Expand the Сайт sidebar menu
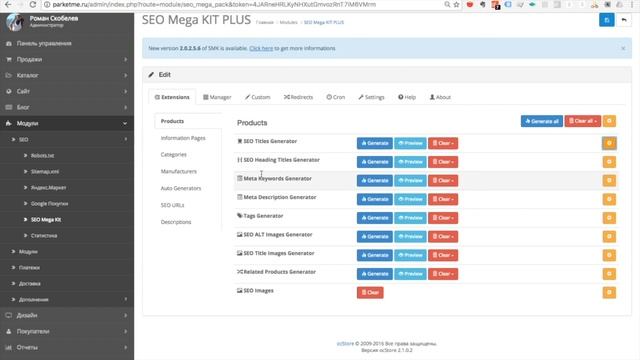Image resolution: width=640 pixels, height=360 pixels. click(x=67, y=91)
